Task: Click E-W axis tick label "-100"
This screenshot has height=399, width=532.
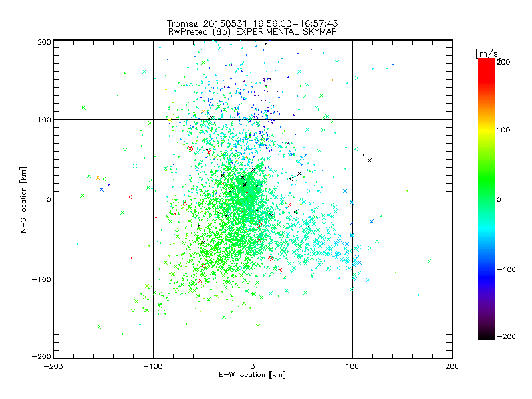Action: tap(153, 366)
